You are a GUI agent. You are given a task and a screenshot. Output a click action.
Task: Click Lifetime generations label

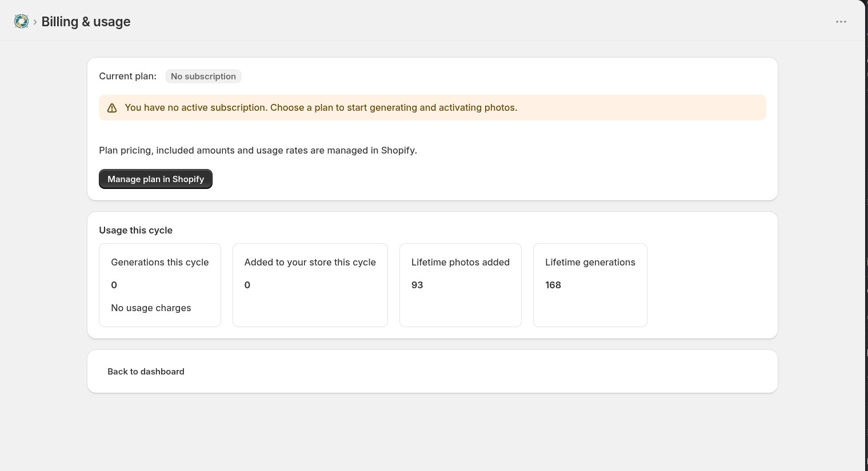(590, 263)
